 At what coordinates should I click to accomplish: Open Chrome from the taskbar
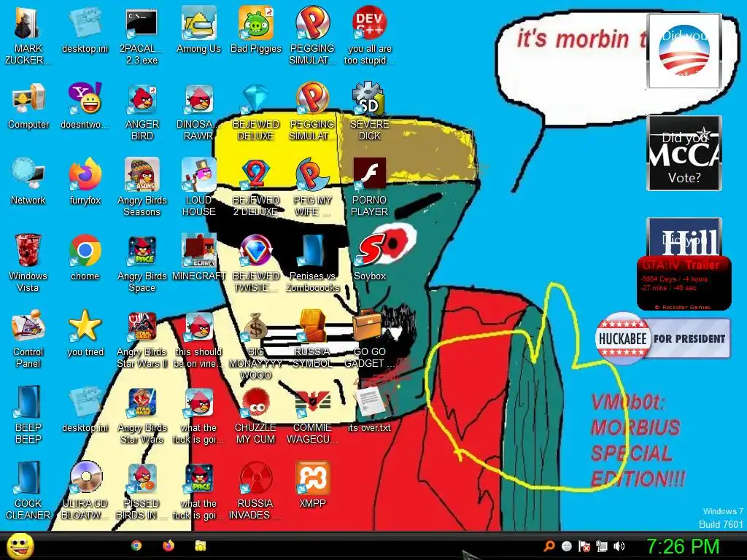pos(136,545)
